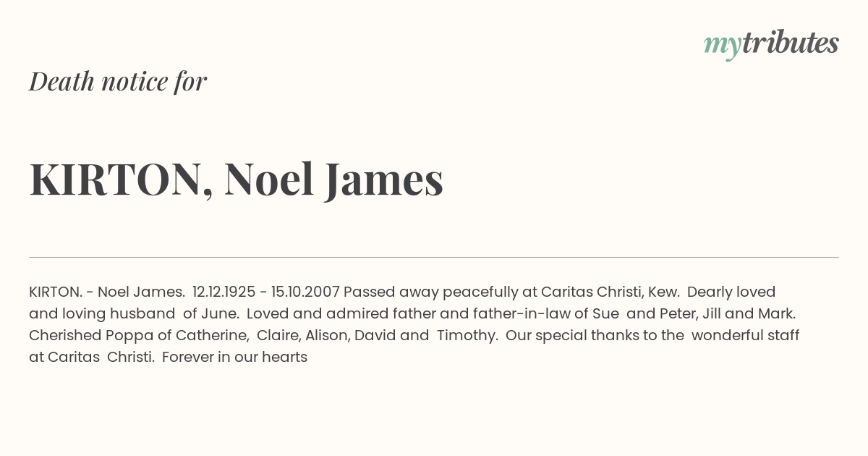Click the mytributes logo
The width and height of the screenshot is (868, 456).
[770, 43]
